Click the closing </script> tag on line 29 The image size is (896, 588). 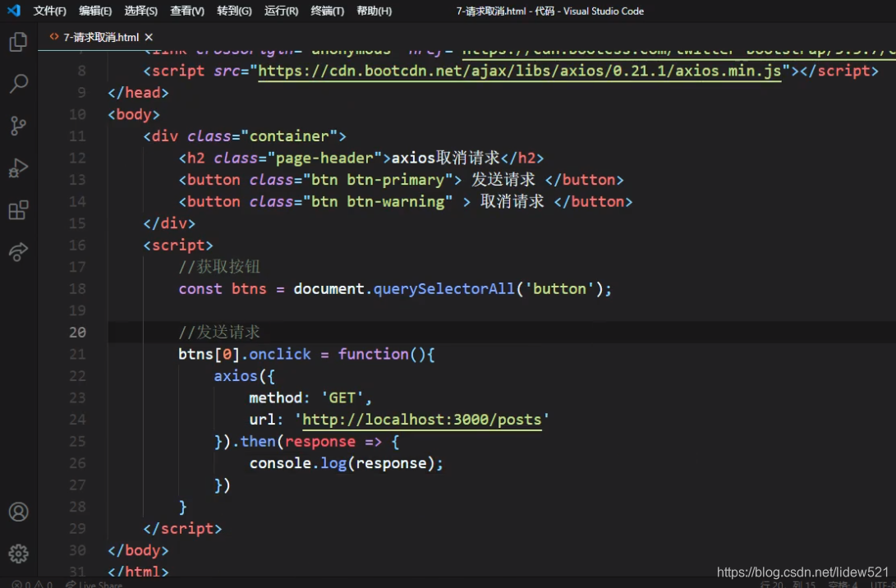[183, 529]
